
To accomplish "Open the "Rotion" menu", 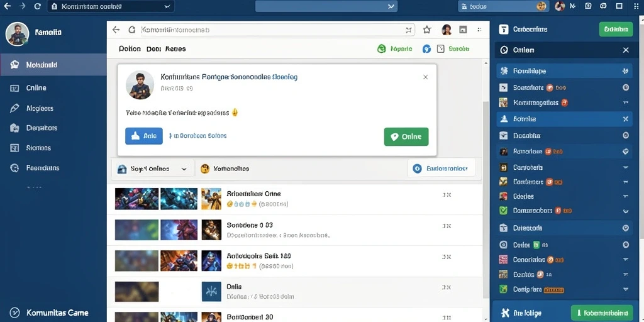I will coord(130,49).
